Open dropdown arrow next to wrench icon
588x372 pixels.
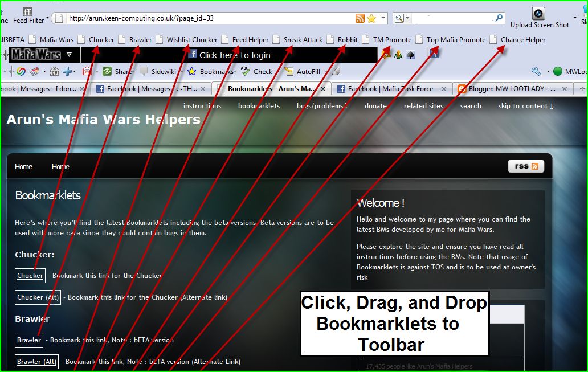point(548,71)
